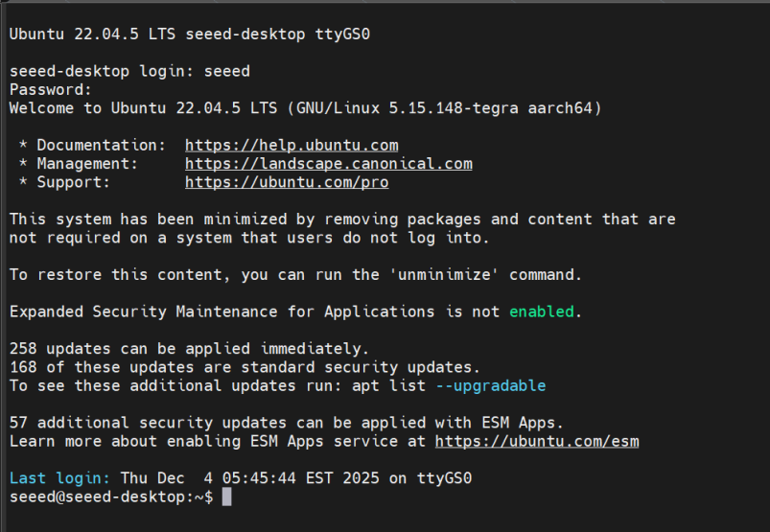This screenshot has height=532, width=770.
Task: Click the "258 updates can be applied" line
Action: (x=189, y=349)
